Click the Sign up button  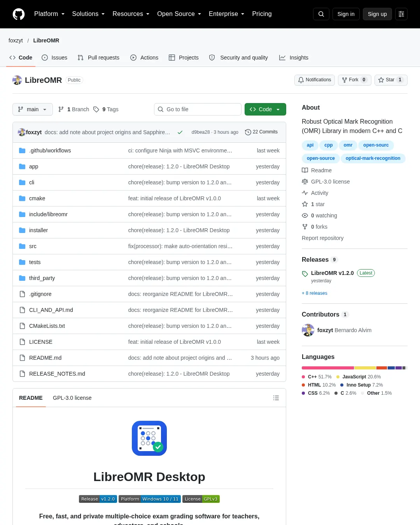tap(377, 14)
